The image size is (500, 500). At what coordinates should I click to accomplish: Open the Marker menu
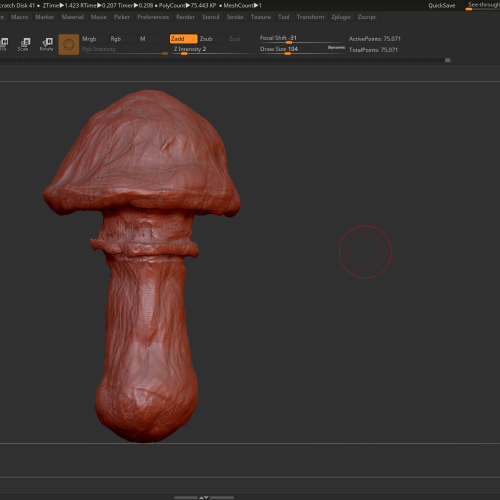click(45, 17)
